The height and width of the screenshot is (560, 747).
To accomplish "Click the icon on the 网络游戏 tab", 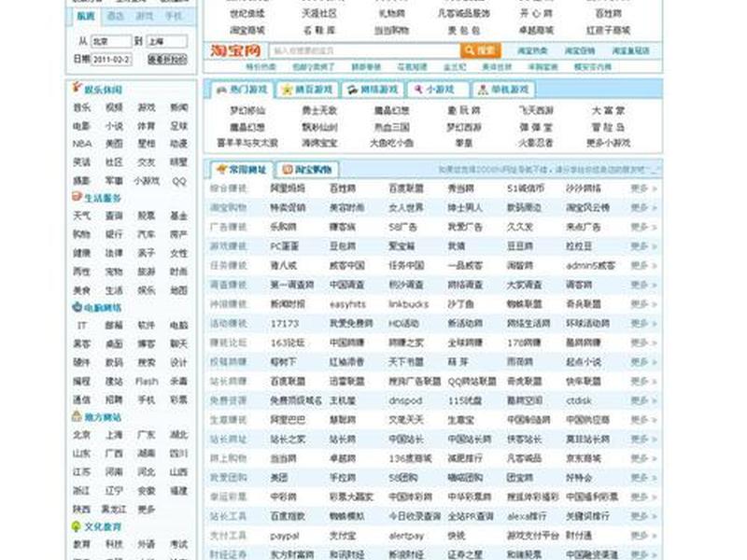I will 352,90.
